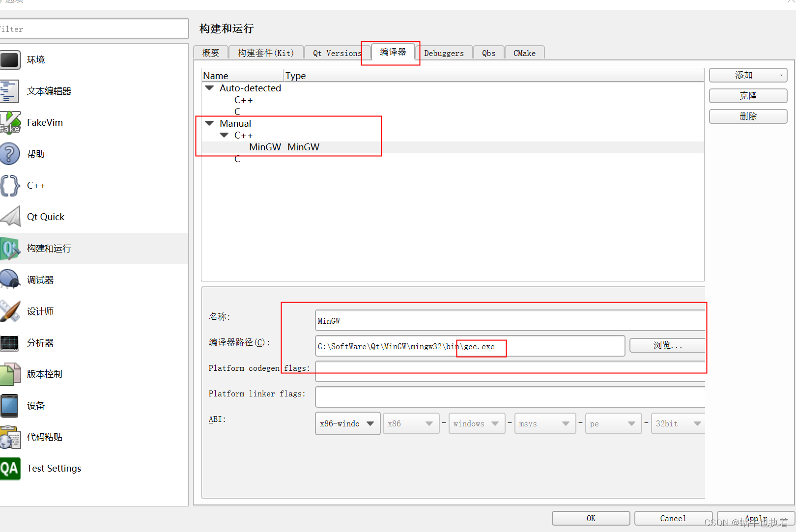Select the C++ item under Auto-detected
The image size is (796, 532).
pos(243,100)
